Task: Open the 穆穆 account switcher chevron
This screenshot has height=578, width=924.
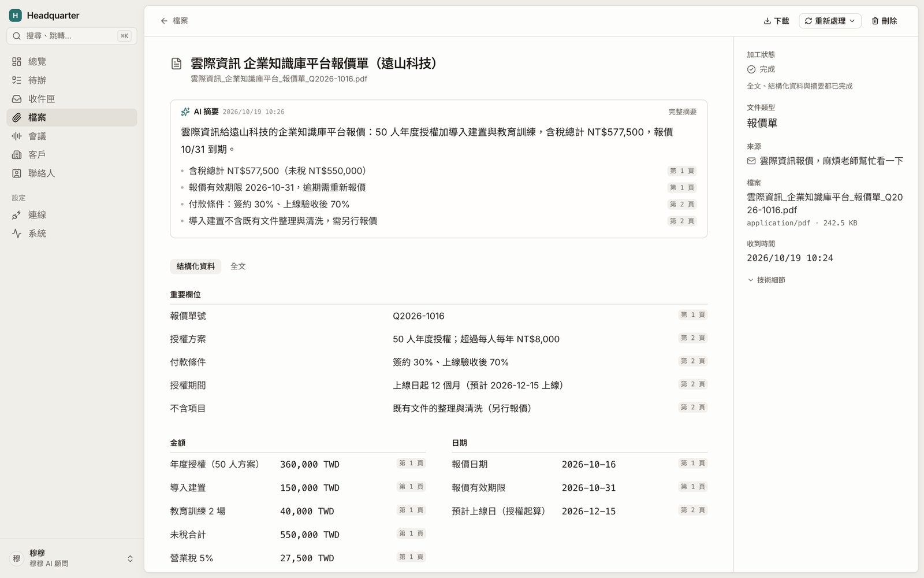Action: tap(130, 558)
